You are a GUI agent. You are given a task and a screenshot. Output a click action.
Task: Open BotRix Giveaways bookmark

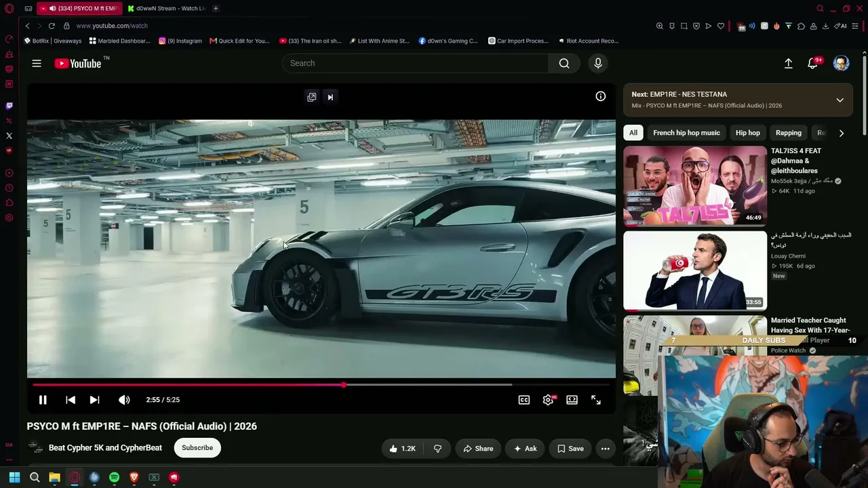click(53, 41)
